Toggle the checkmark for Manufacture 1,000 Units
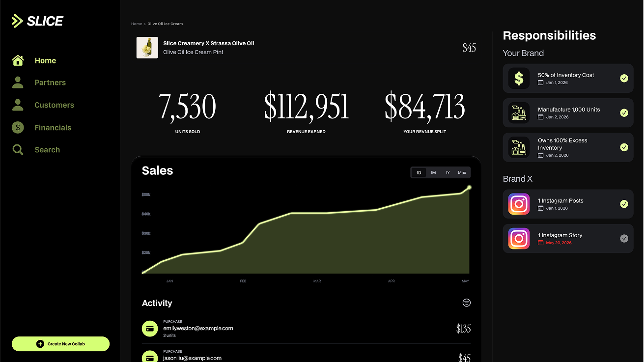 click(624, 112)
